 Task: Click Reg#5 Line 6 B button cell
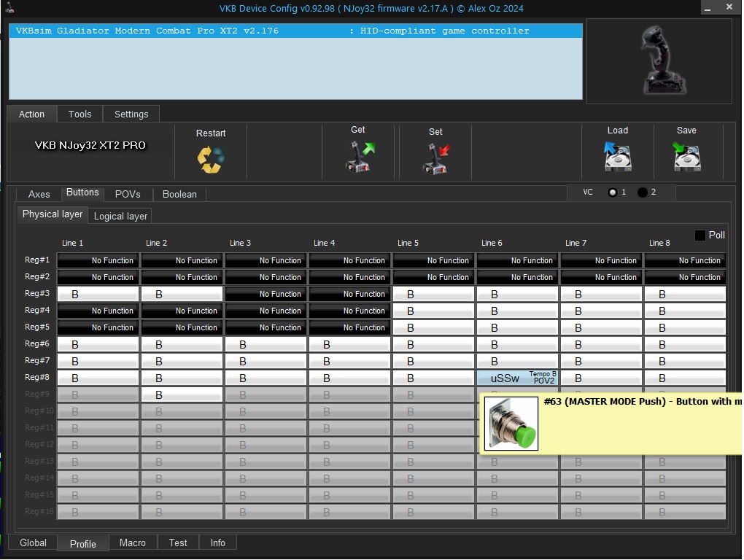click(517, 327)
